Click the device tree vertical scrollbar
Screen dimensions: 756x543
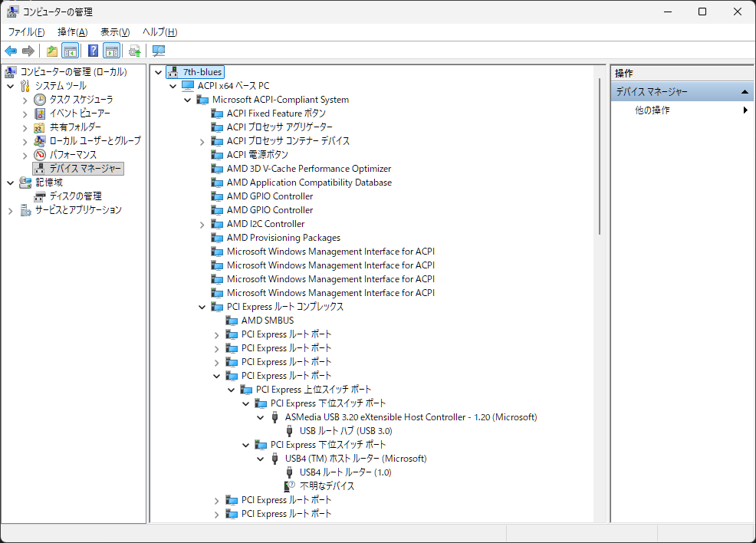(600, 156)
